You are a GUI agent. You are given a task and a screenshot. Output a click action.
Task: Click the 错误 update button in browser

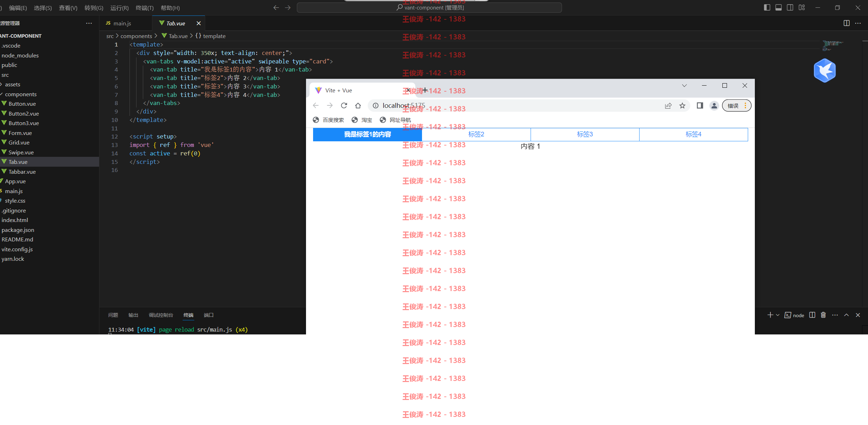(x=736, y=106)
